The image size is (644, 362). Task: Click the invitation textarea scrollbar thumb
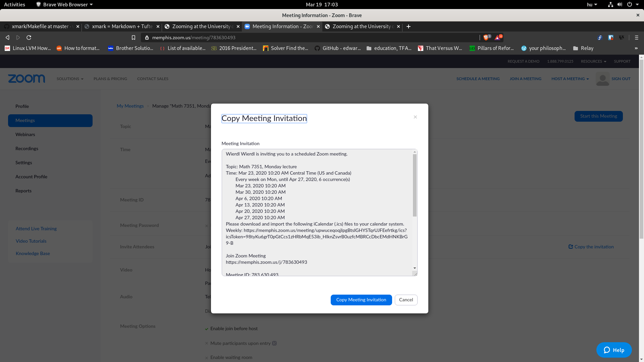(415, 185)
